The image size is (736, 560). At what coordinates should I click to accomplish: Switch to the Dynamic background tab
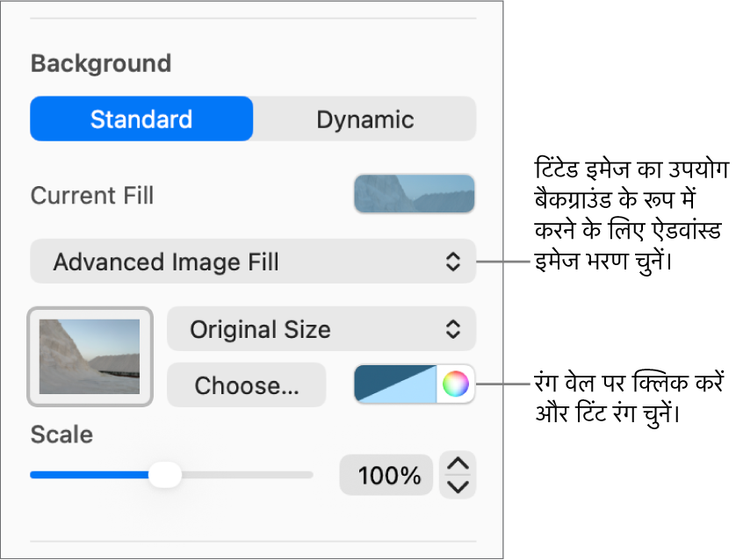364,119
